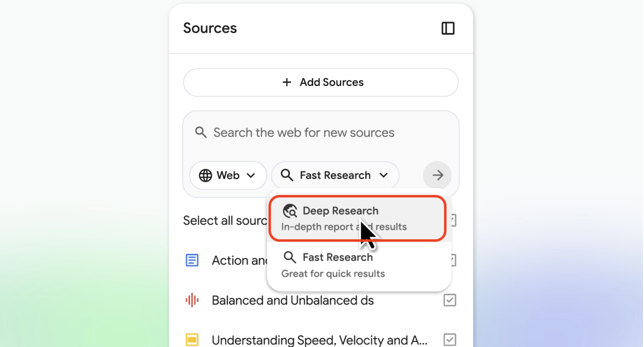Submit search with the arrow button

pos(437,175)
